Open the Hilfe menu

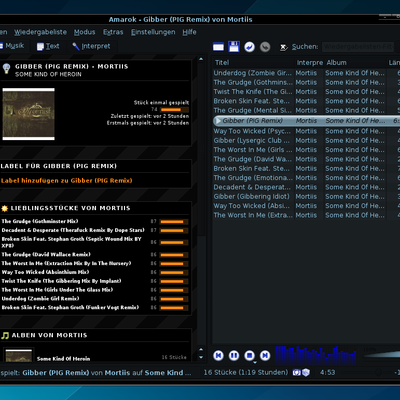(189, 32)
